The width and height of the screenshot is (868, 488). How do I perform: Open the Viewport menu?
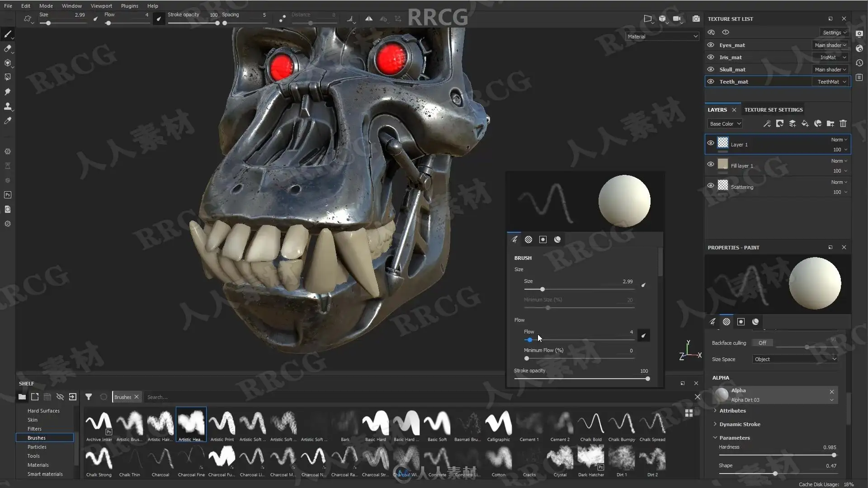(x=101, y=6)
